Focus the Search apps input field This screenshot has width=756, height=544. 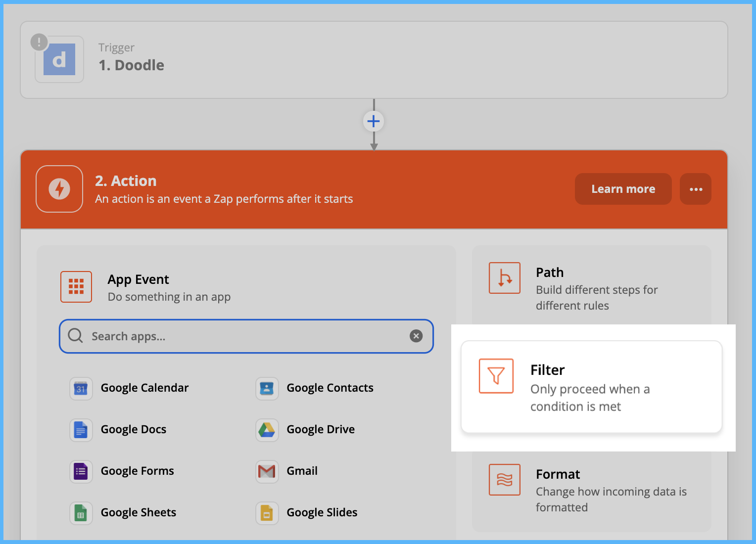(246, 336)
